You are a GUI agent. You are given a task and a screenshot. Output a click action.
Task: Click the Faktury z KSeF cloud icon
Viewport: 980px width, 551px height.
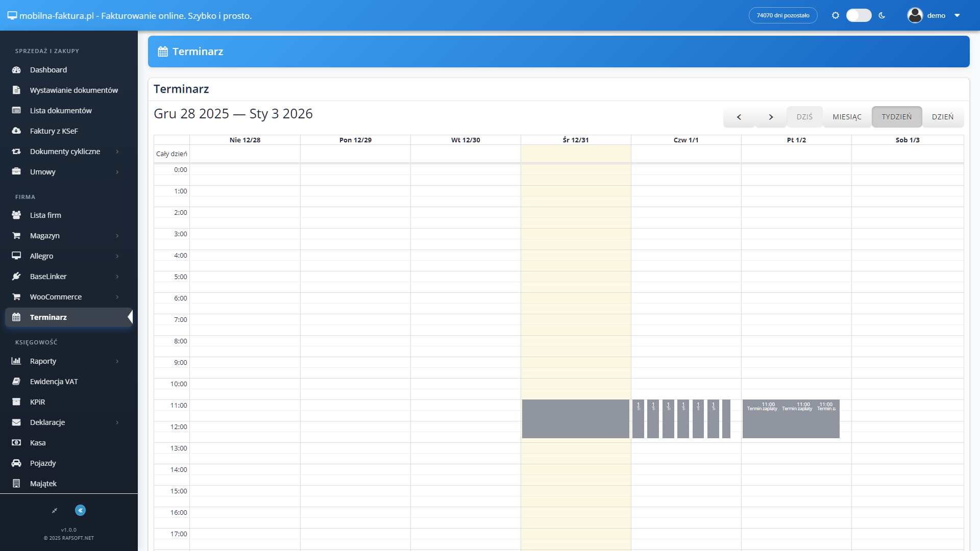(16, 131)
